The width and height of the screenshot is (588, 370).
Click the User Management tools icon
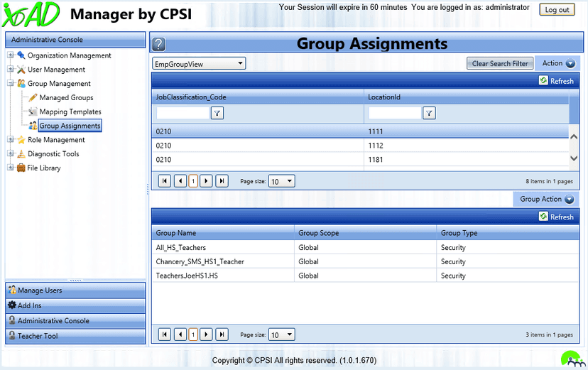[21, 70]
